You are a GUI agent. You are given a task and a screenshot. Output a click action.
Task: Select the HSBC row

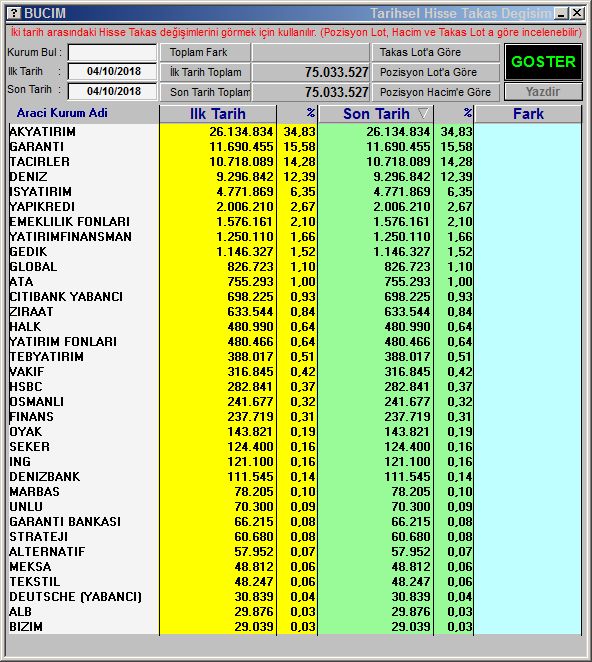click(x=295, y=387)
